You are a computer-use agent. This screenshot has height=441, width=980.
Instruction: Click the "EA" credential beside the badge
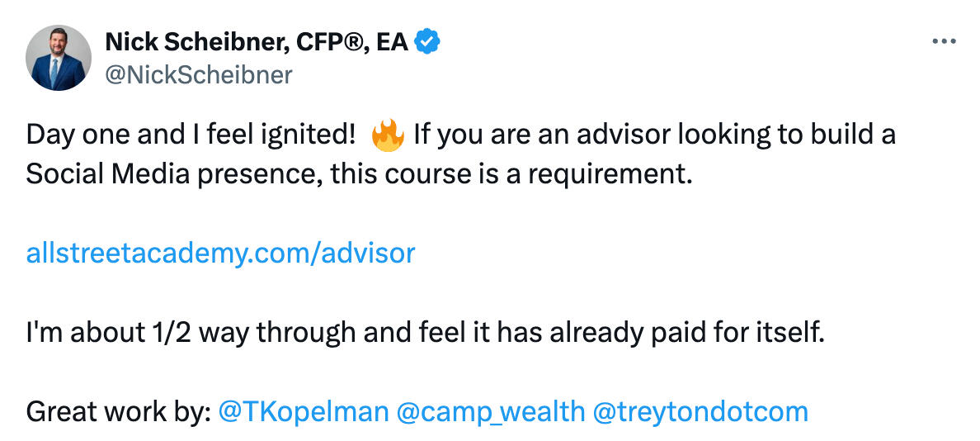pyautogui.click(x=391, y=41)
